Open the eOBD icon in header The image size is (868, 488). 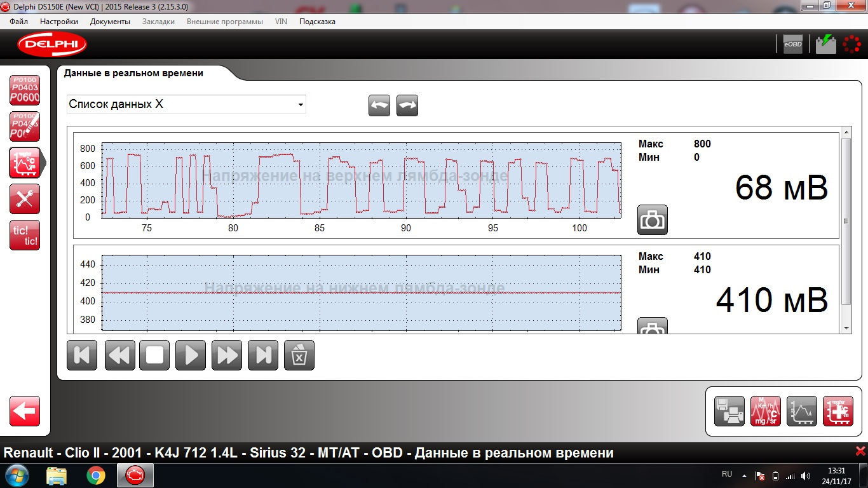(x=792, y=44)
